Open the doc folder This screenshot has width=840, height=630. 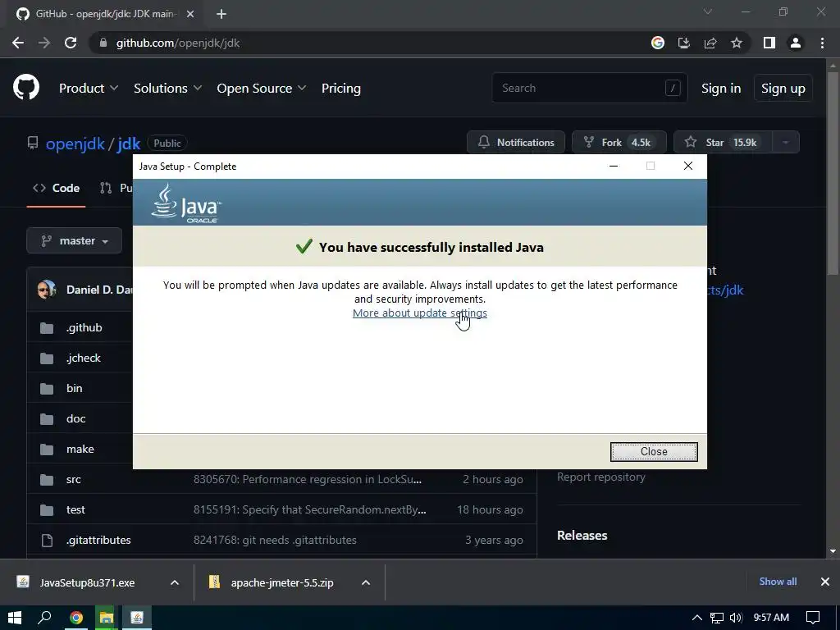(x=76, y=419)
